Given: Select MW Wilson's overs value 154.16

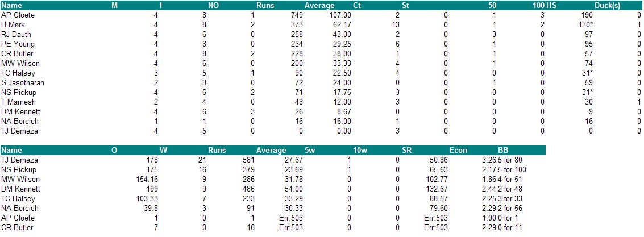Looking at the screenshot, I should (x=147, y=180).
